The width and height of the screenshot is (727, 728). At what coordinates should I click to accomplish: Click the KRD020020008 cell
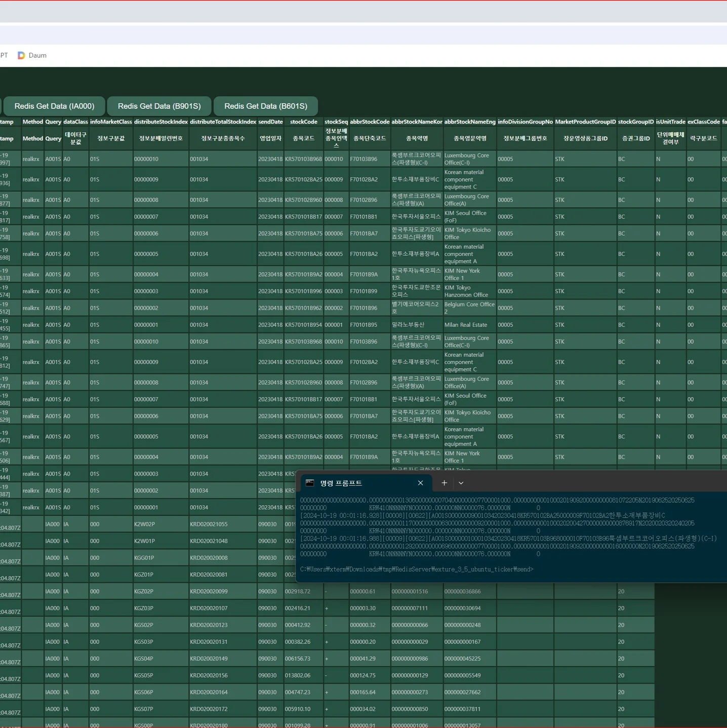pos(223,558)
